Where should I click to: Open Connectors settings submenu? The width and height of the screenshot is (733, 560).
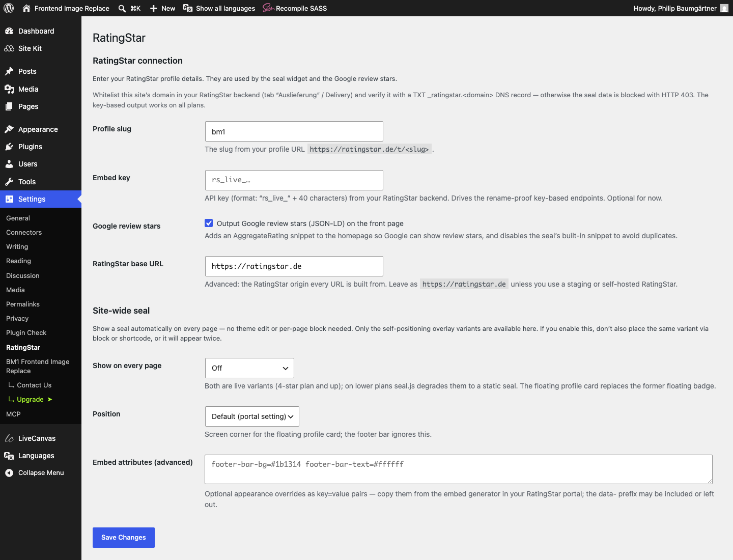24,232
